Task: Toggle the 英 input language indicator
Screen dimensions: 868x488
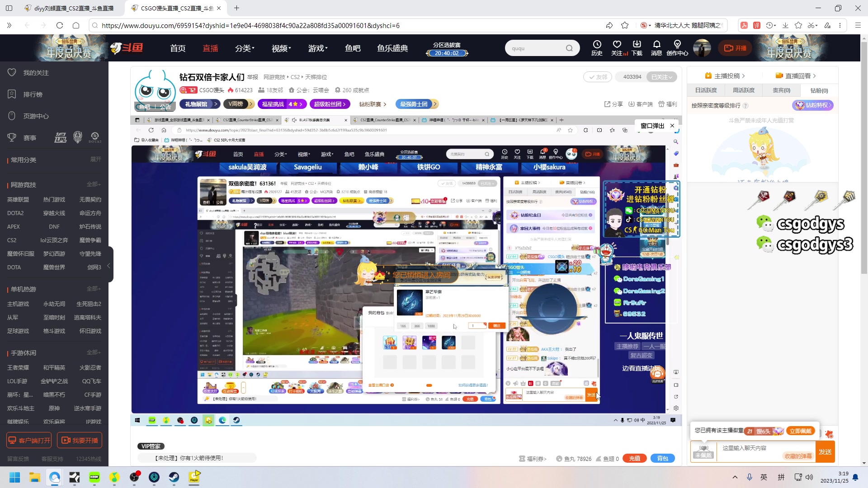Action: pos(764,477)
